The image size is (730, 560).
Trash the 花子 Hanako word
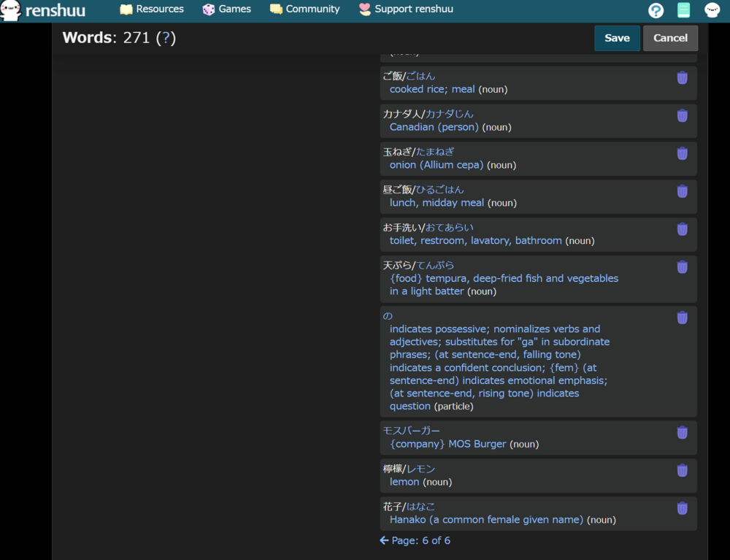682,509
